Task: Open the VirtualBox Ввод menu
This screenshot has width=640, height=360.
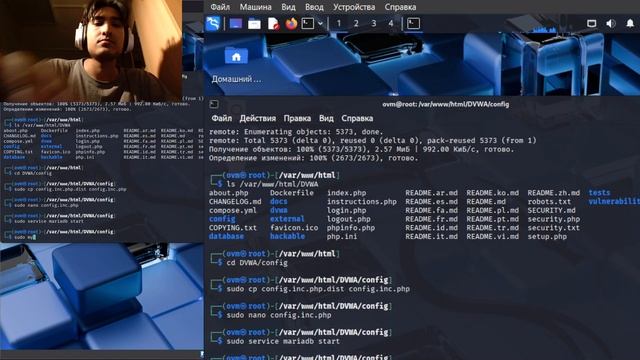Action: (x=314, y=7)
